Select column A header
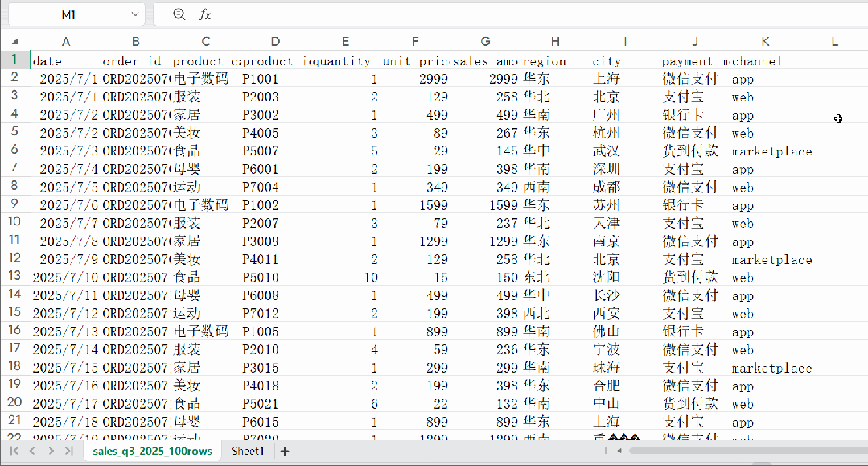 (x=66, y=42)
